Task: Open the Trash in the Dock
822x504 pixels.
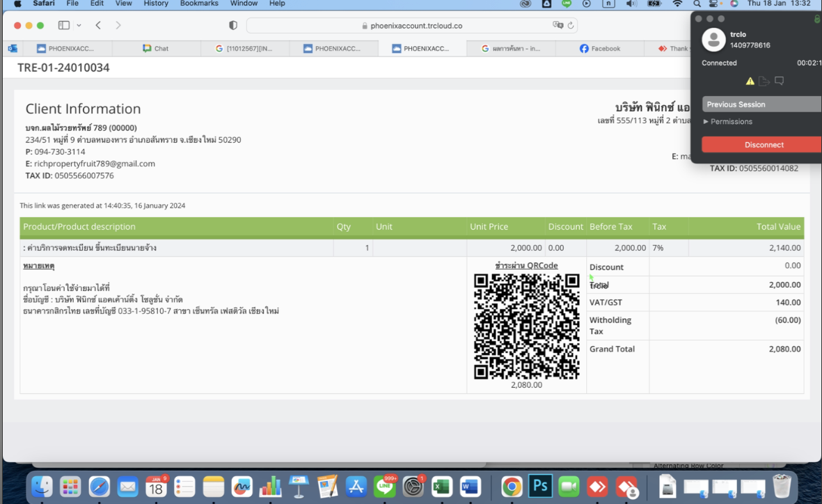Action: (782, 487)
